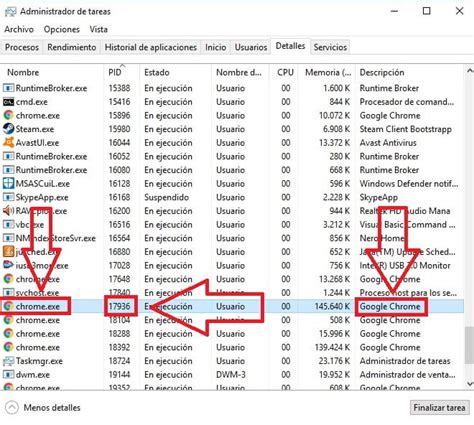Image resolution: width=474 pixels, height=425 pixels.
Task: Click memory value 23.176 K
Action: pyautogui.click(x=334, y=361)
